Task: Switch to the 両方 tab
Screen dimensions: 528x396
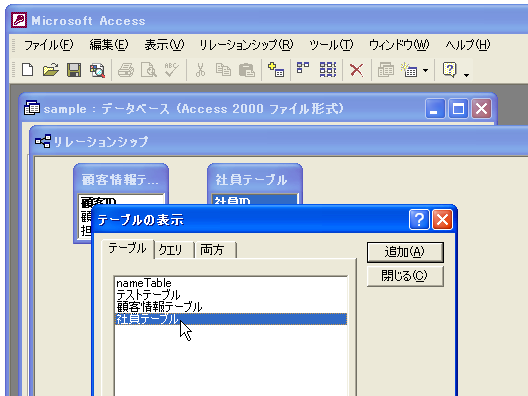Action: 216,250
